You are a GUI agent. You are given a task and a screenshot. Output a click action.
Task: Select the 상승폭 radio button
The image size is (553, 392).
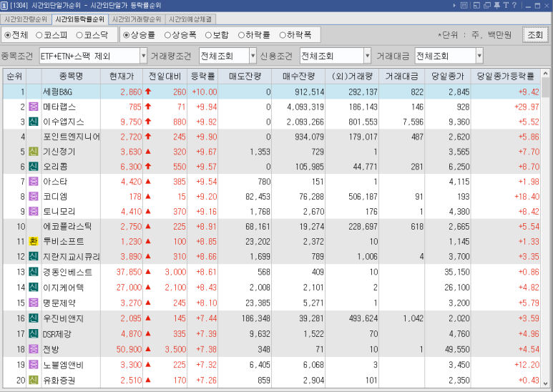(167, 35)
